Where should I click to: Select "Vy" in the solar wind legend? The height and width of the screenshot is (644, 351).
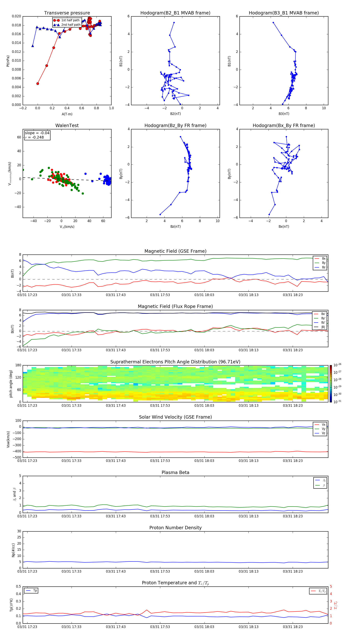tap(320, 429)
